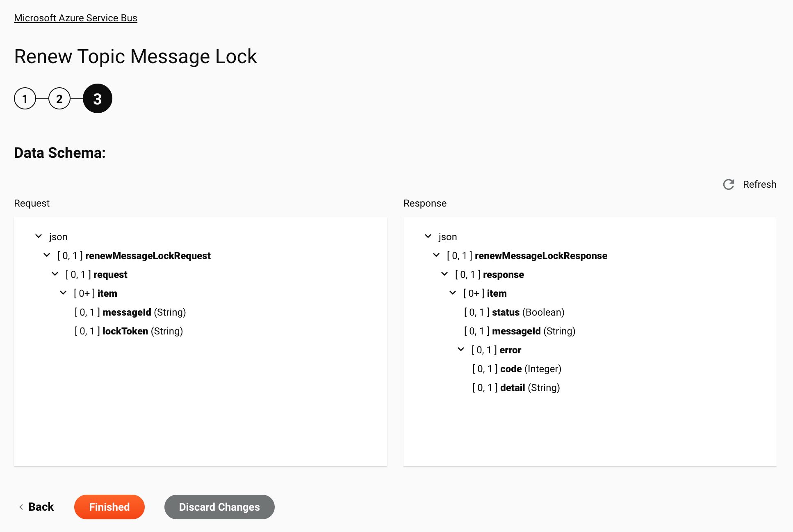This screenshot has height=532, width=793.
Task: Click the Back navigation button
Action: [x=37, y=507]
